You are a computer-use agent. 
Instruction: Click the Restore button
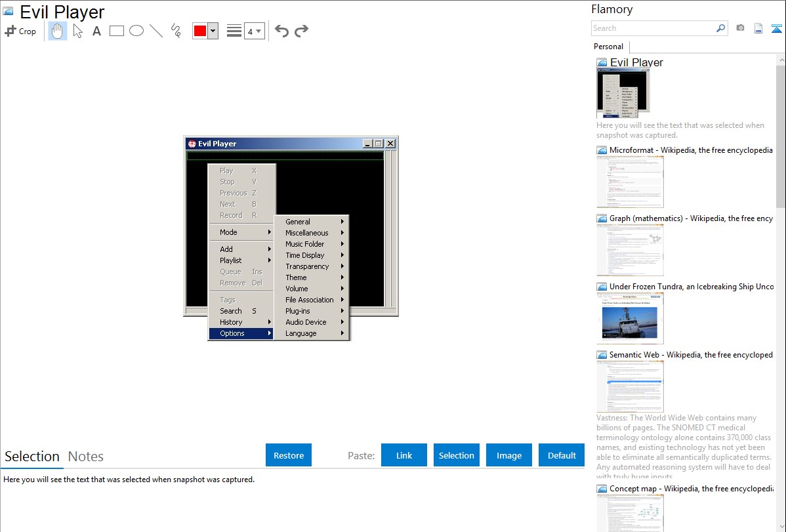pos(289,455)
